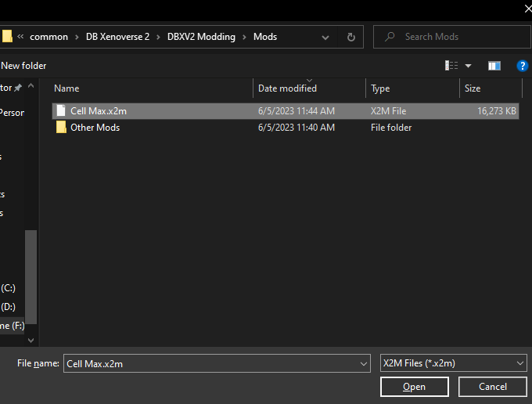Open the X2M Files type filter dropdown
The width and height of the screenshot is (532, 404).
point(453,363)
